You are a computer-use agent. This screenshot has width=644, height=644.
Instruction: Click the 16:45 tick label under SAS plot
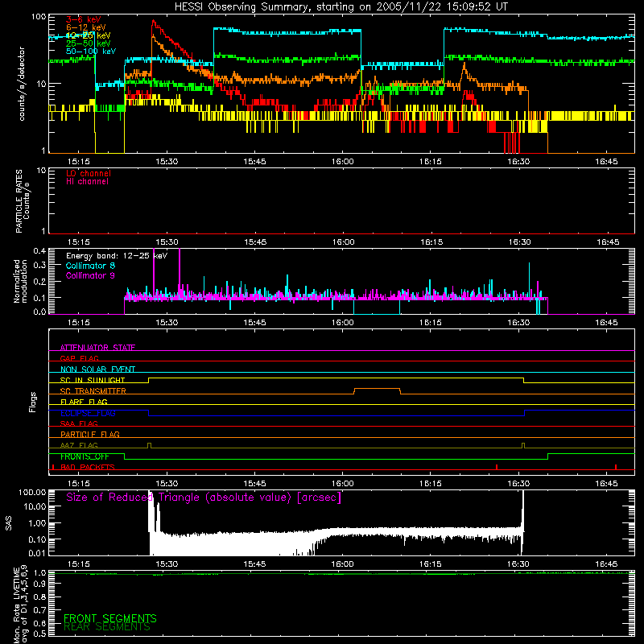(x=606, y=564)
